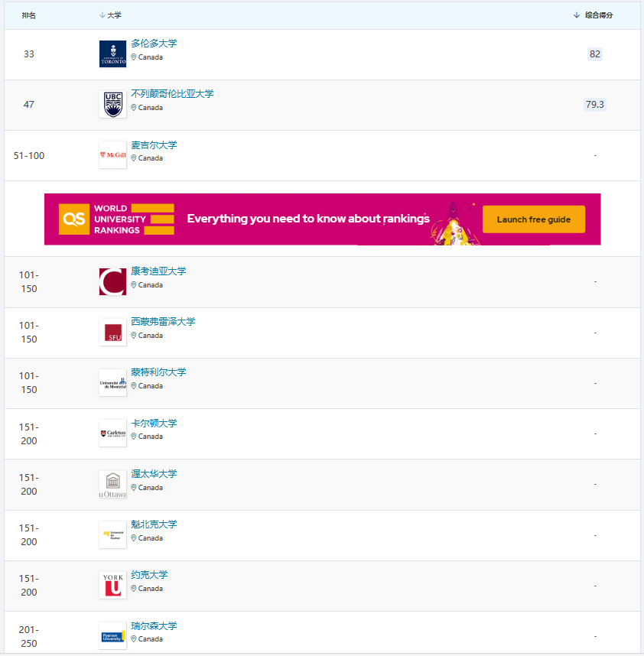Click the York U logo

point(112,585)
